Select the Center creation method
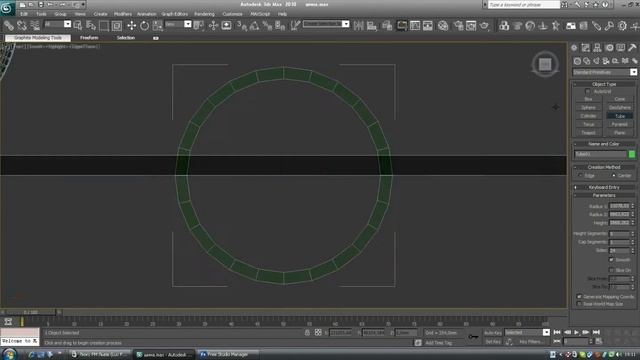Image resolution: width=640 pixels, height=360 pixels. [x=613, y=176]
